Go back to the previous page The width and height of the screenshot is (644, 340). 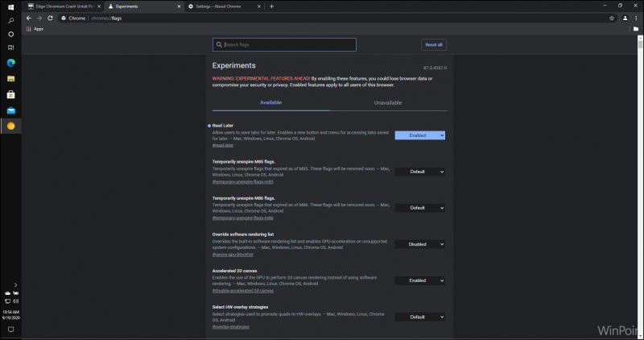tap(28, 18)
